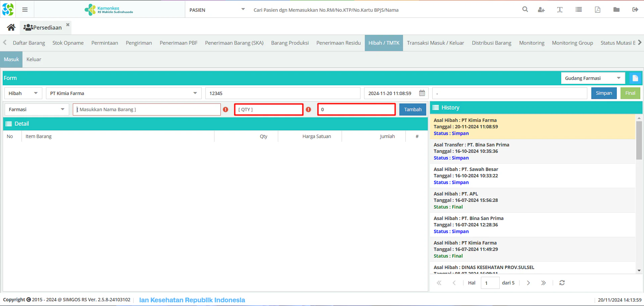Close the Persediaan tab

[68, 25]
